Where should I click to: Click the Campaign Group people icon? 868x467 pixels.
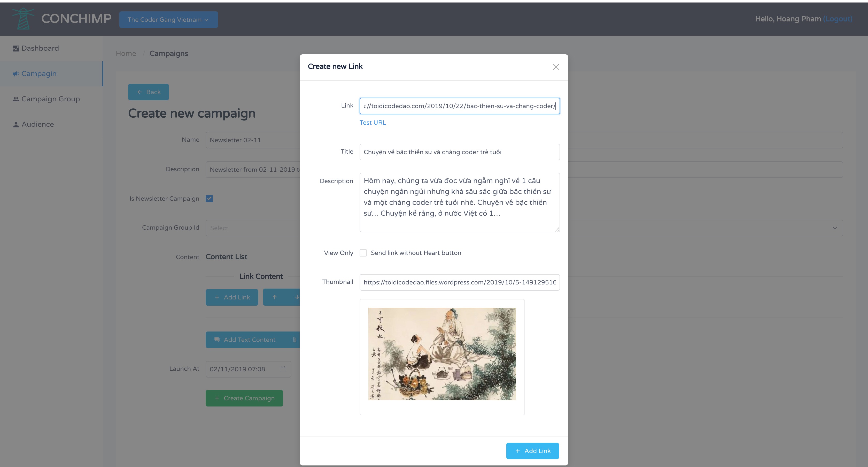click(16, 99)
